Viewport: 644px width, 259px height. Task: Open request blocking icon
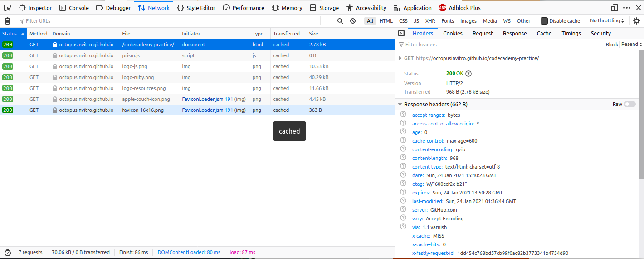coord(353,21)
